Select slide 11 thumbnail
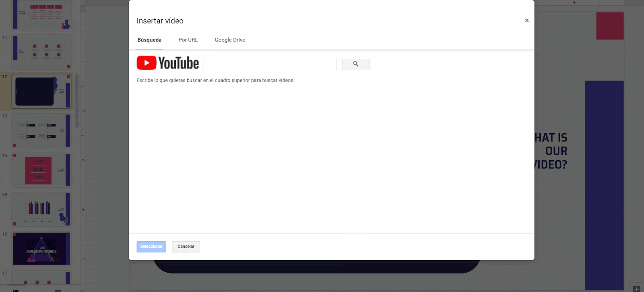The image size is (644, 292). pos(41,52)
